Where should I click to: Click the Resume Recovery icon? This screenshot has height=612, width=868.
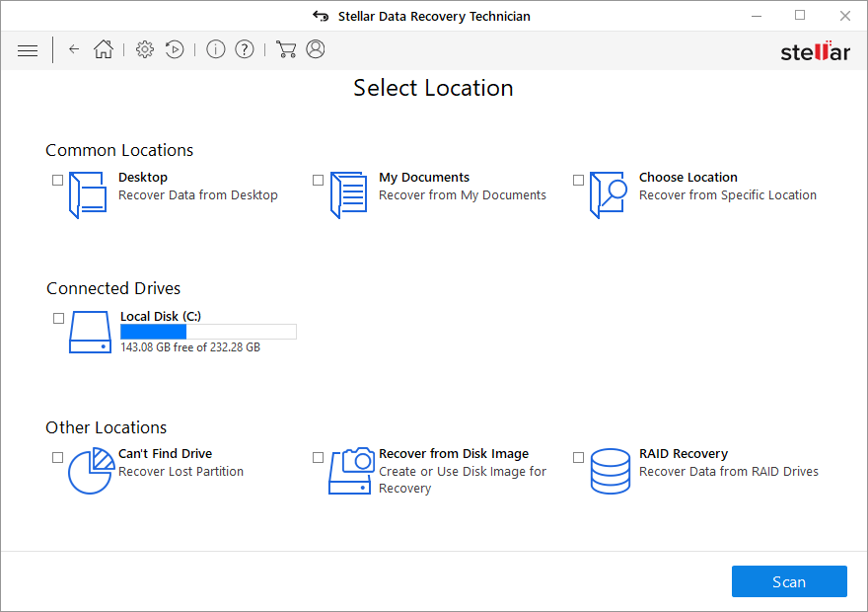click(x=175, y=49)
